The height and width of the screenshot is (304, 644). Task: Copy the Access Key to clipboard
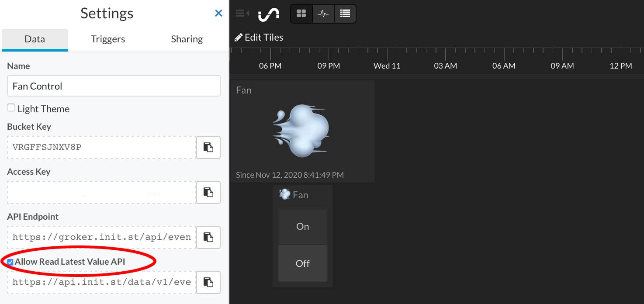coord(208,192)
